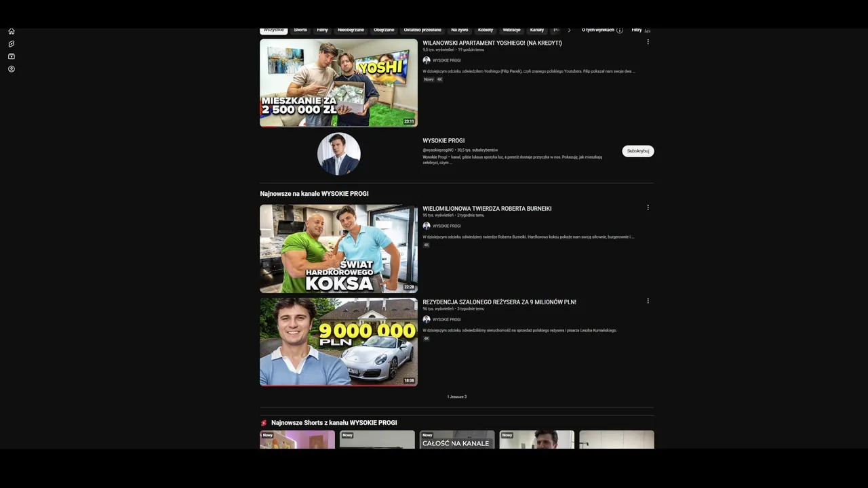Screen dimensions: 868x488
Task: Select the Kobiety filter chip
Action: pos(486,30)
